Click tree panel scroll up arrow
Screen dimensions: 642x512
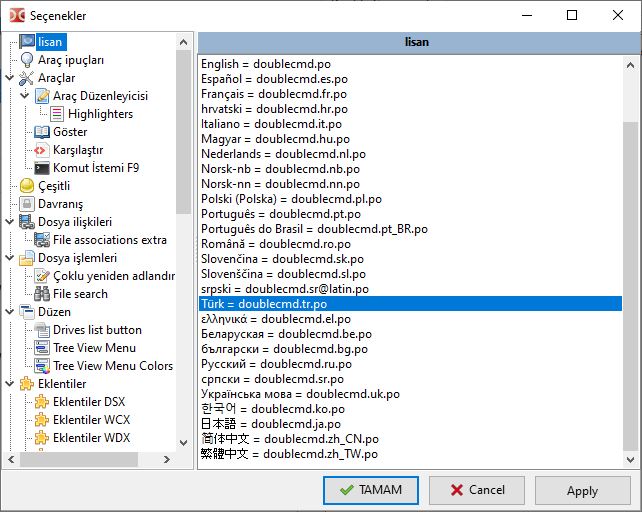(183, 42)
